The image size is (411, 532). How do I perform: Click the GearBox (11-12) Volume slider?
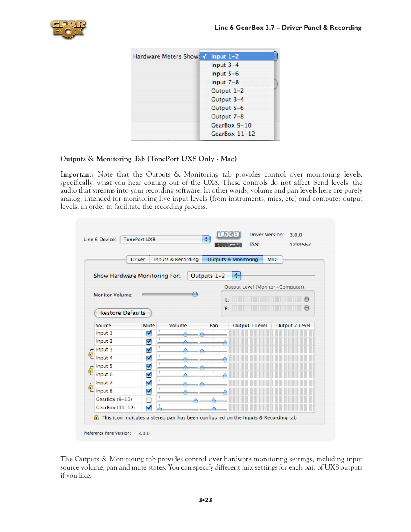click(177, 408)
